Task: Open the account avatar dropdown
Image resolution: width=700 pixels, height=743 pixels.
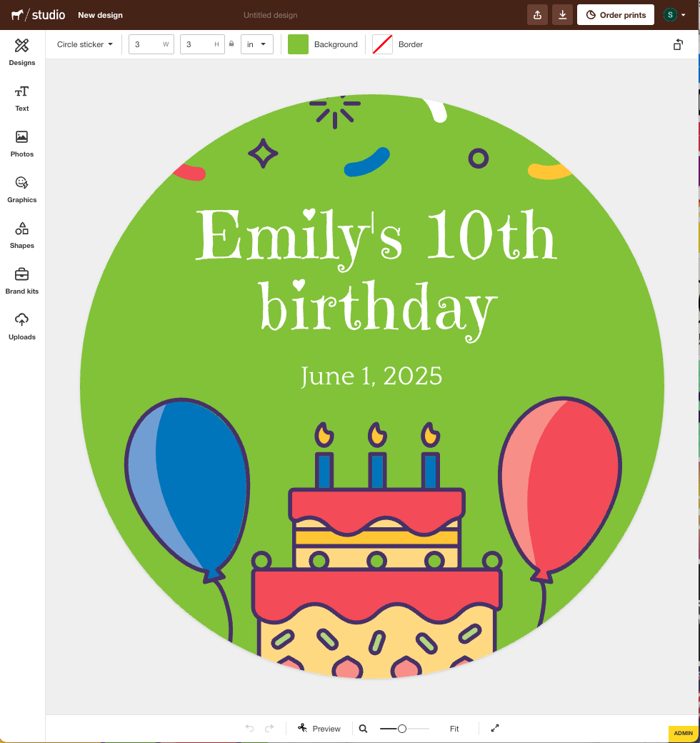Action: [x=674, y=14]
